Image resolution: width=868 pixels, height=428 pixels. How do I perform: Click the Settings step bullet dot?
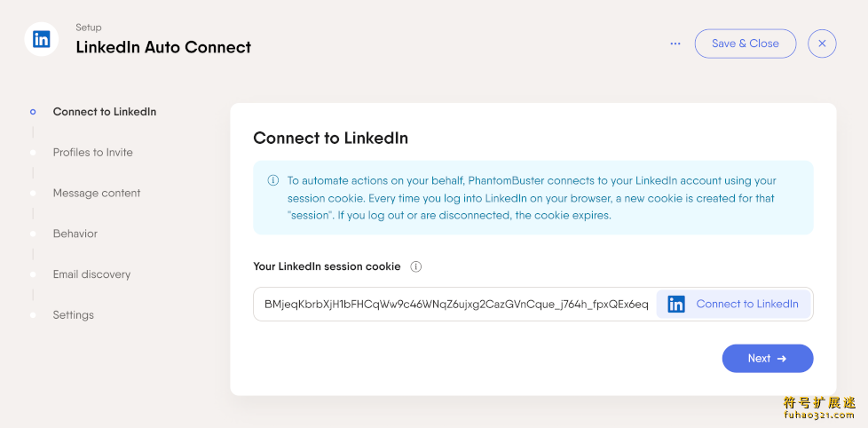[33, 315]
